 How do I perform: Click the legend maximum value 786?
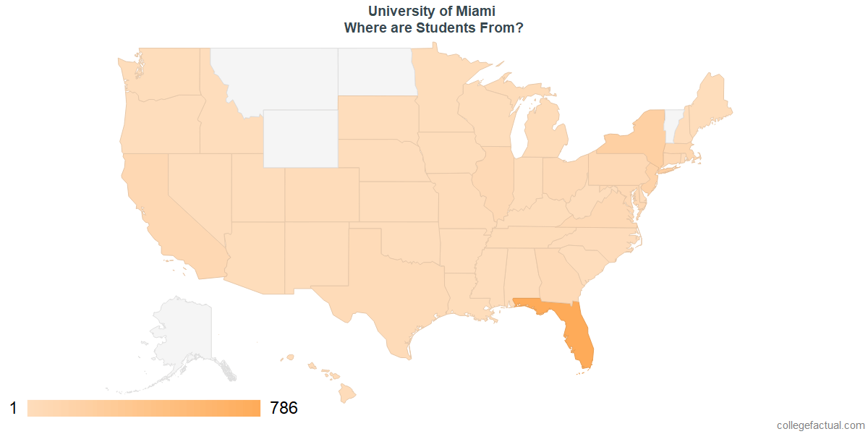pyautogui.click(x=284, y=408)
